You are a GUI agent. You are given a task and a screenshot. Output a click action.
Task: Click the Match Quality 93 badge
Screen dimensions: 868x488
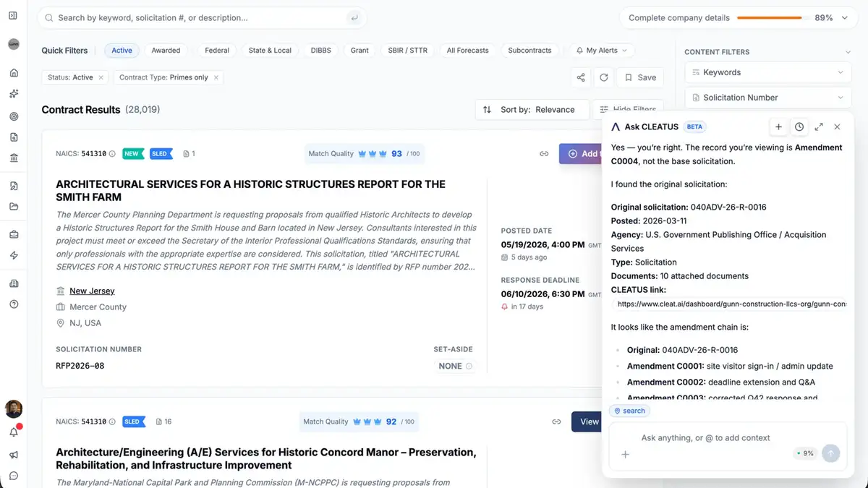tap(364, 153)
